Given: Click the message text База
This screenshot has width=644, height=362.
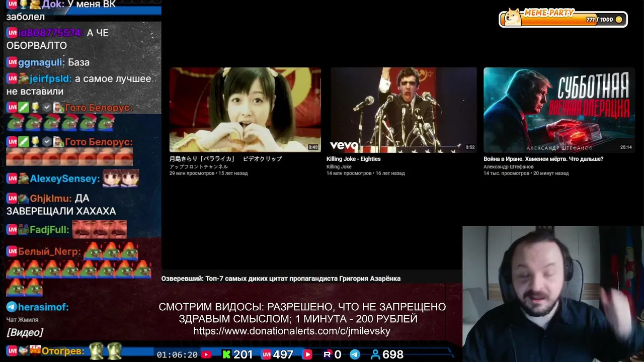Looking at the screenshot, I should 78,62.
